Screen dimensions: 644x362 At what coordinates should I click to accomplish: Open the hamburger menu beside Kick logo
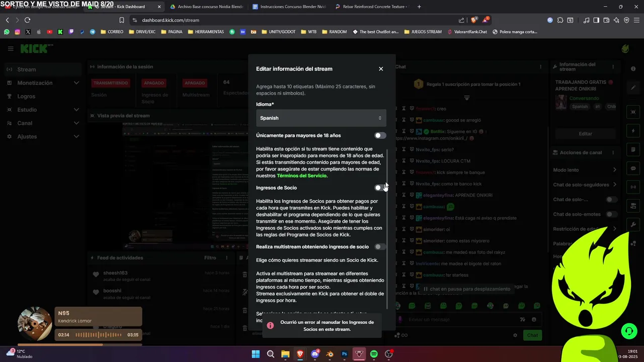coord(11,49)
